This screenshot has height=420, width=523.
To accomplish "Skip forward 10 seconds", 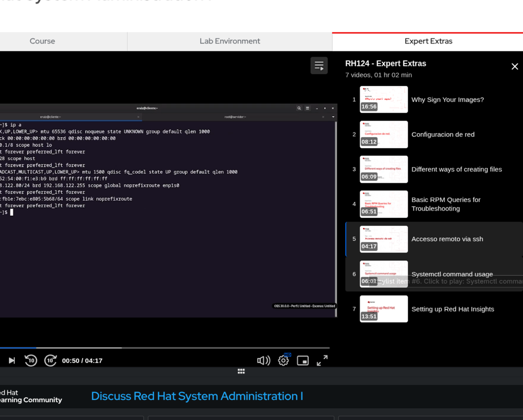I will pyautogui.click(x=50, y=360).
